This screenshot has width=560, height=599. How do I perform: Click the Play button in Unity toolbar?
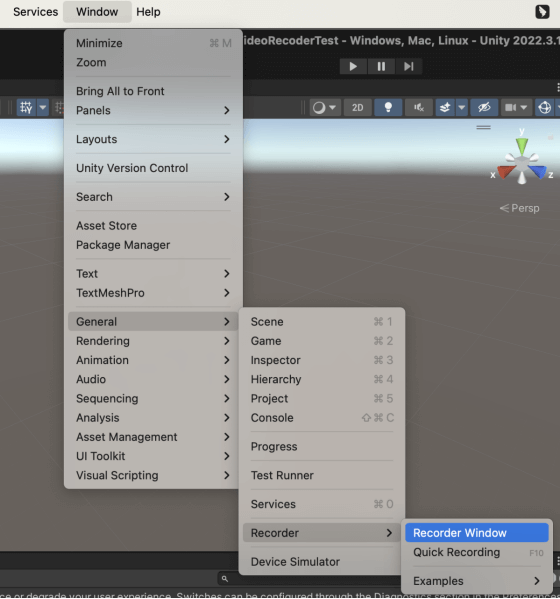[353, 66]
